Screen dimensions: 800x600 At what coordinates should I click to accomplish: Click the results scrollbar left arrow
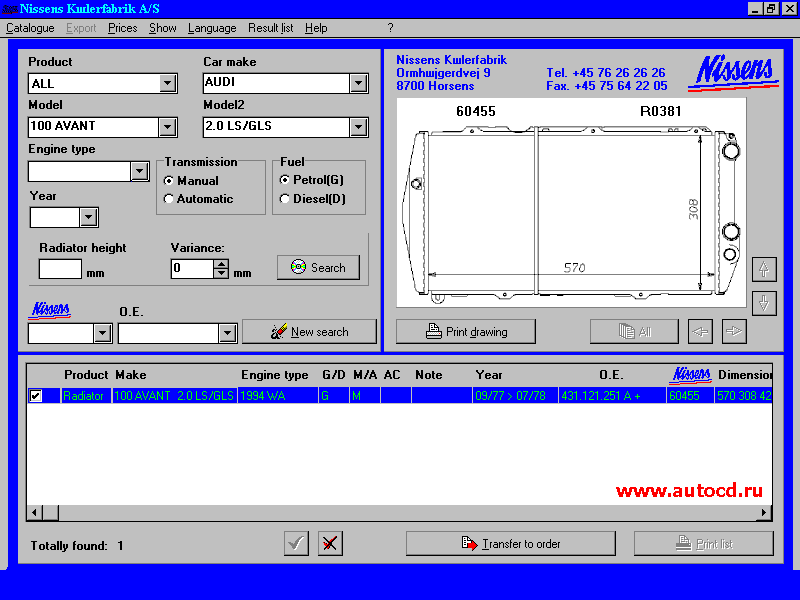point(34,512)
